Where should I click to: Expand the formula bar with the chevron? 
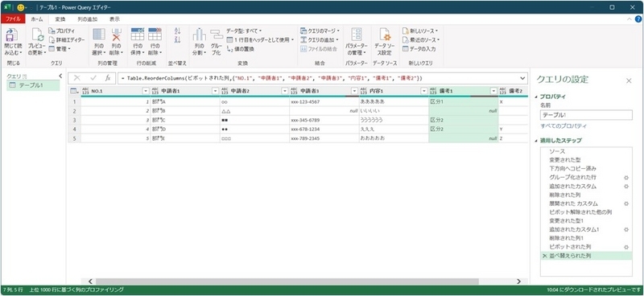click(x=522, y=78)
